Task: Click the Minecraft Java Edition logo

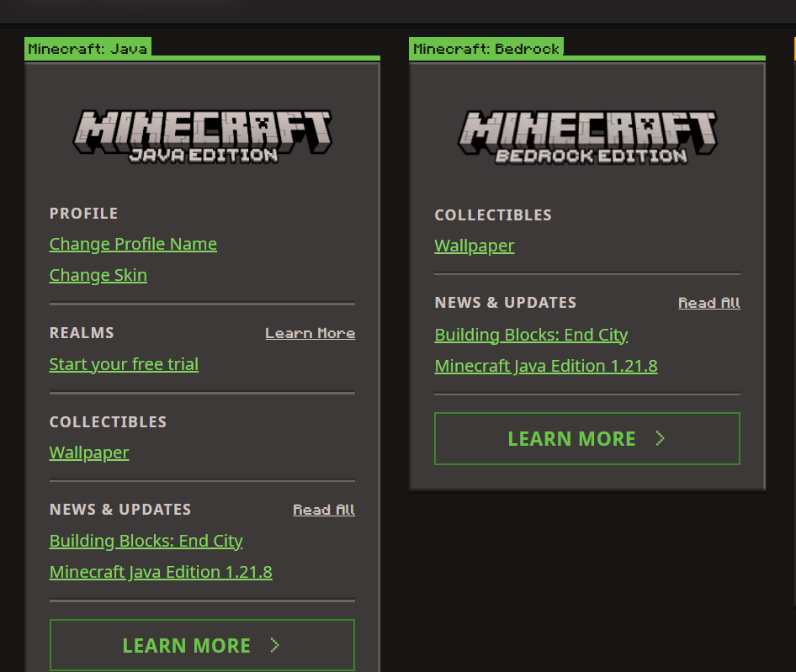Action: click(x=203, y=136)
